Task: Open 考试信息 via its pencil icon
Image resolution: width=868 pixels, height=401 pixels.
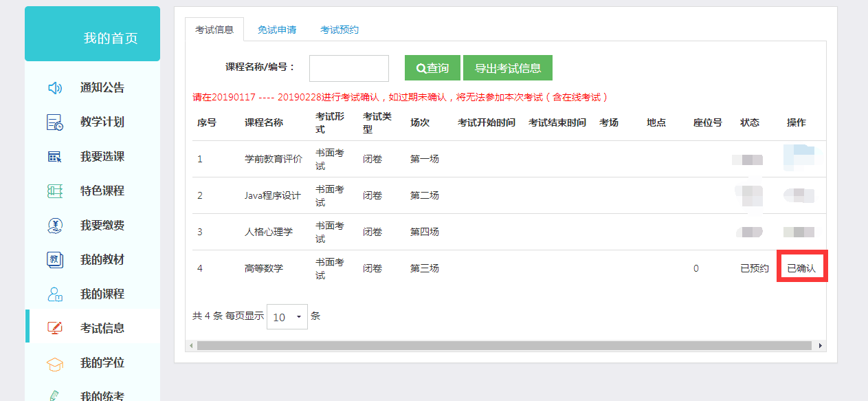Action: coord(54,328)
